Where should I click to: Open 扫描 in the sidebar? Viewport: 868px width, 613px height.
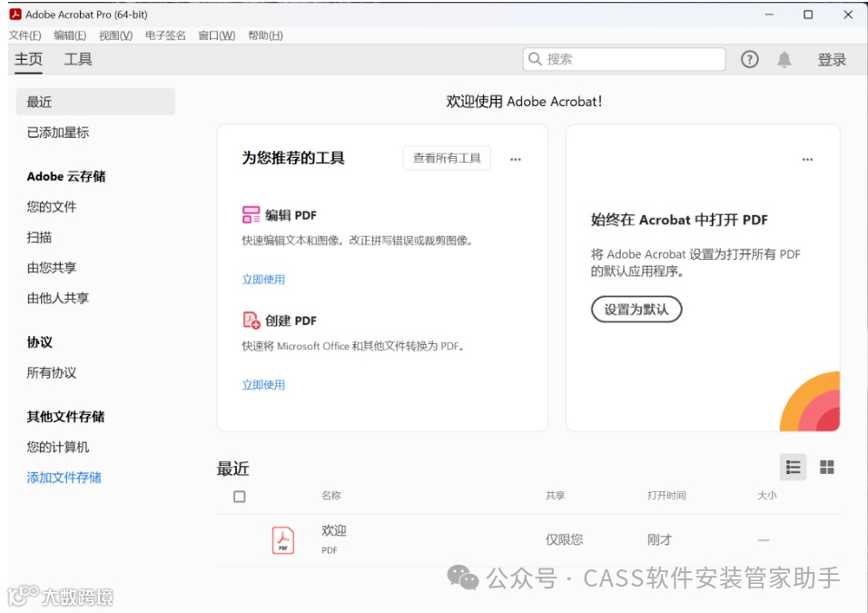39,237
